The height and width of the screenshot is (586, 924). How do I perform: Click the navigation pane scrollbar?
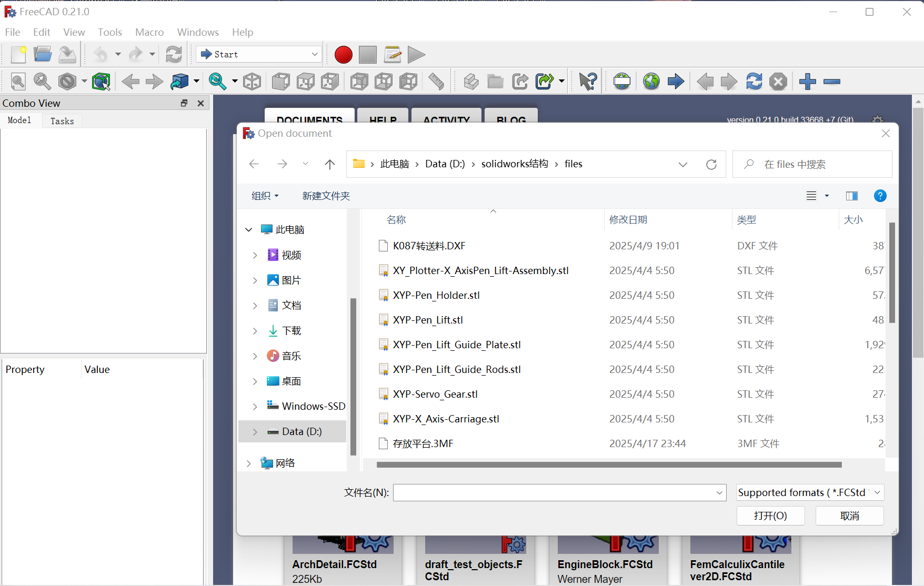click(353, 377)
